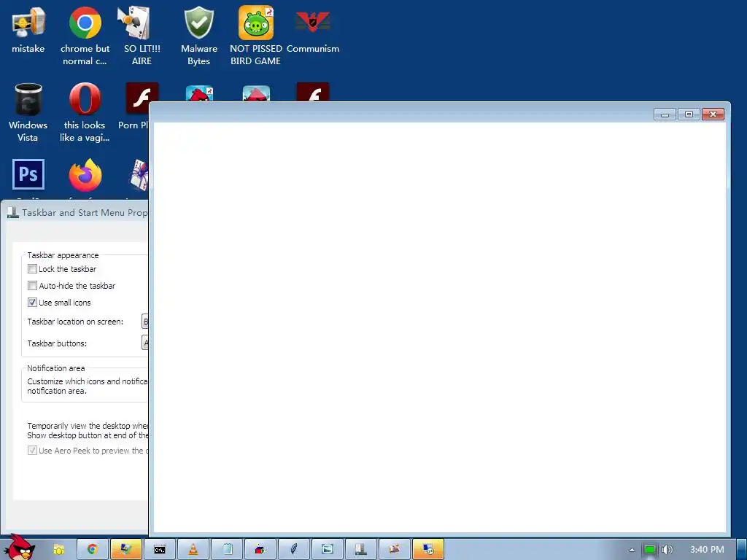Click the Show desktop button at taskbar end
Image resolution: width=747 pixels, height=560 pixels.
coord(741,550)
